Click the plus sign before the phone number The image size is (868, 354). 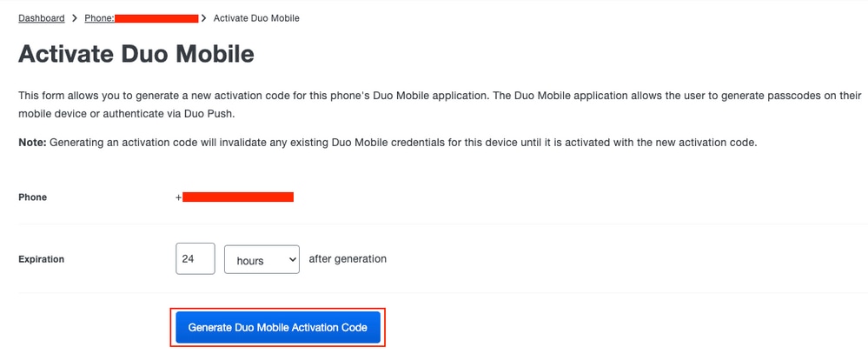click(179, 197)
